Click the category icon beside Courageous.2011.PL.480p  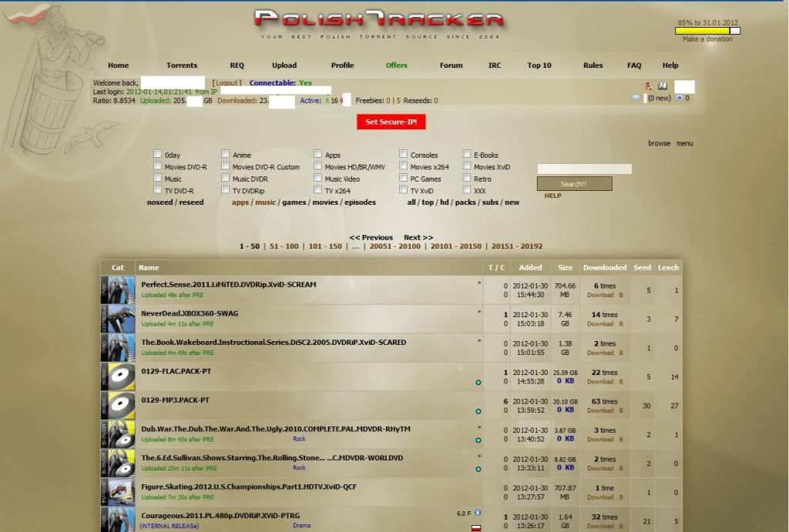pyautogui.click(x=118, y=520)
